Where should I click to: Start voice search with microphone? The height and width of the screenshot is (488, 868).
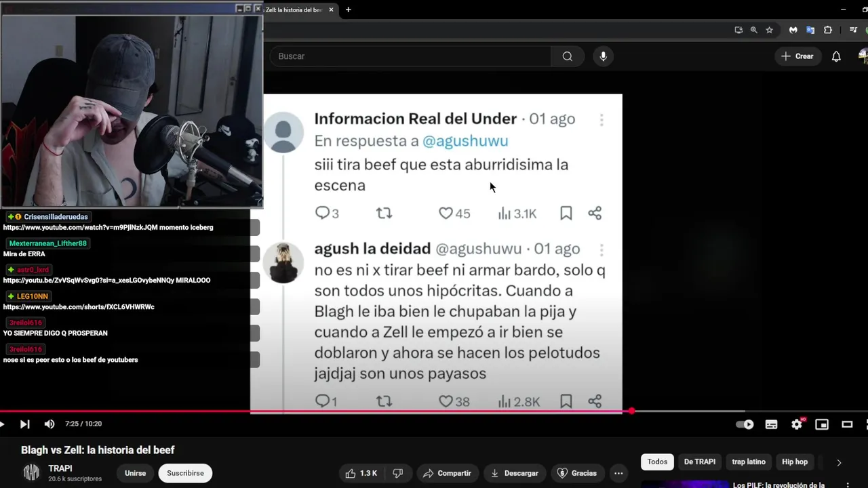603,56
